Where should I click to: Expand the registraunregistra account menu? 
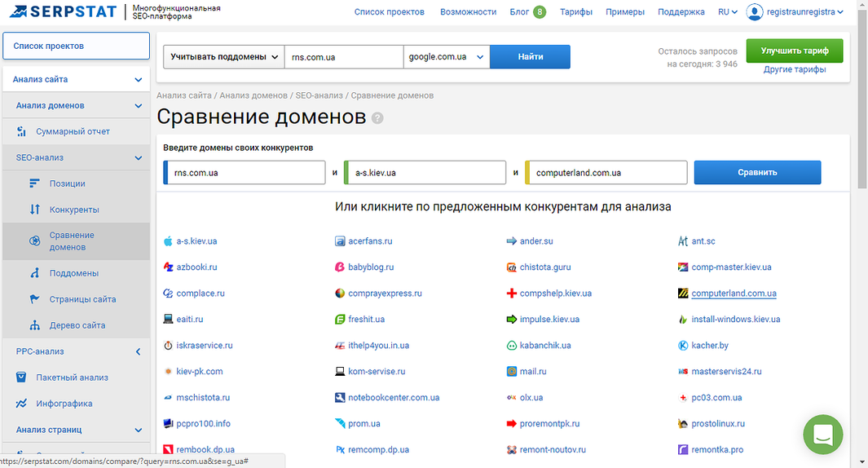click(805, 11)
